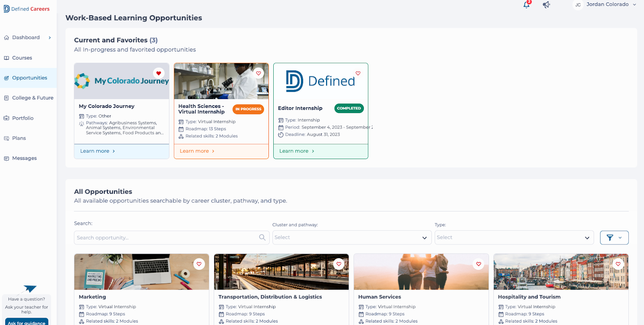Go to Dashboard in the sidebar
This screenshot has height=325, width=644.
click(x=26, y=37)
